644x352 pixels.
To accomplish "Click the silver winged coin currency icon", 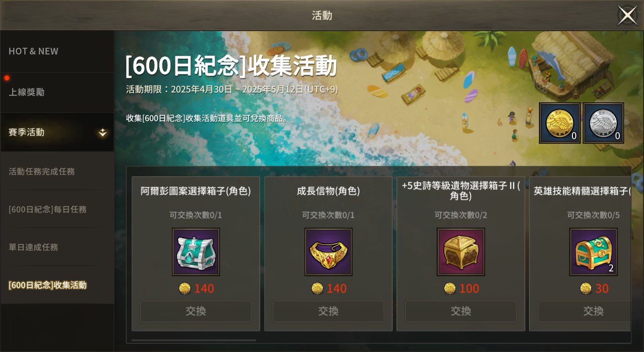I will click(603, 123).
